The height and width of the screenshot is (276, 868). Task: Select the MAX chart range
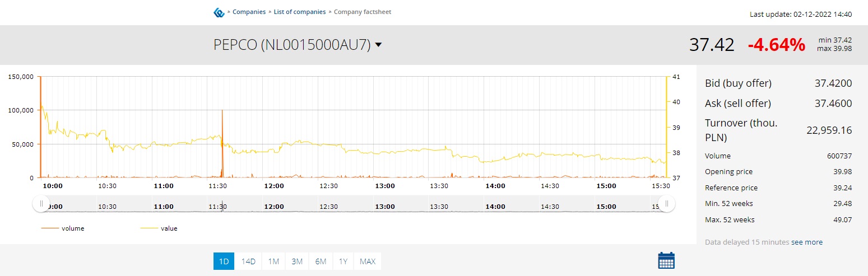tap(368, 261)
